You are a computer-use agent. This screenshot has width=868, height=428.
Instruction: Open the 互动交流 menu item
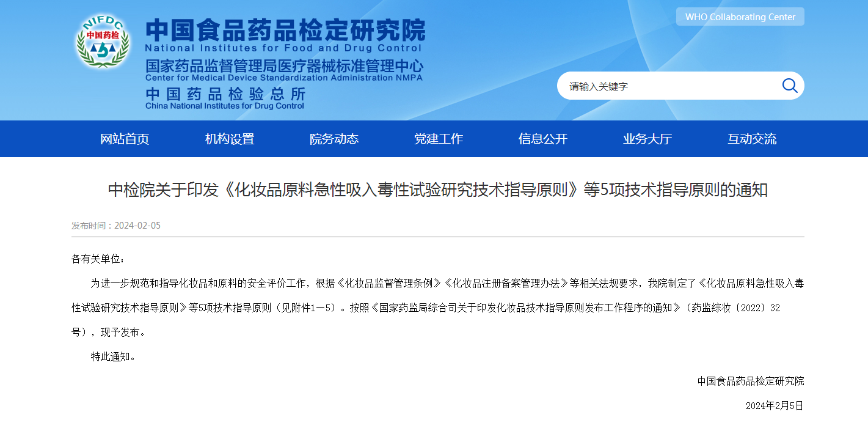pyautogui.click(x=752, y=139)
